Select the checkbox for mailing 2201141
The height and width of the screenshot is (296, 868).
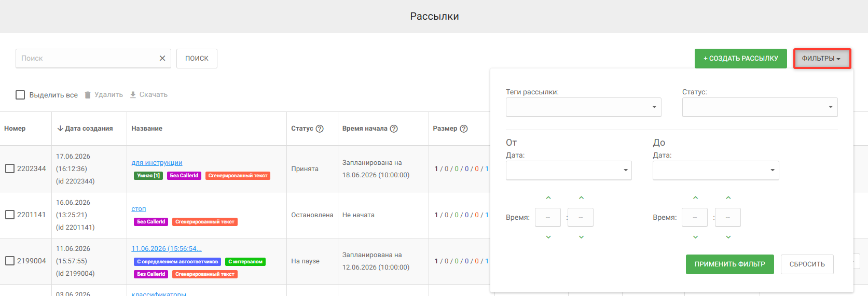click(x=10, y=215)
